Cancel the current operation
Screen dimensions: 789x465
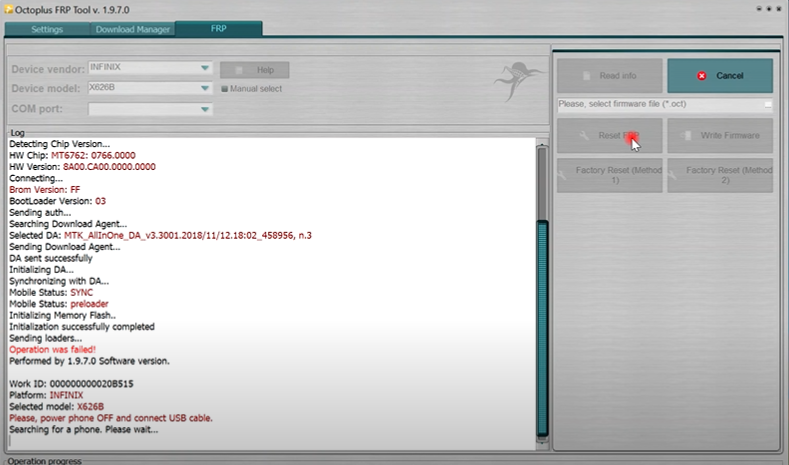720,75
